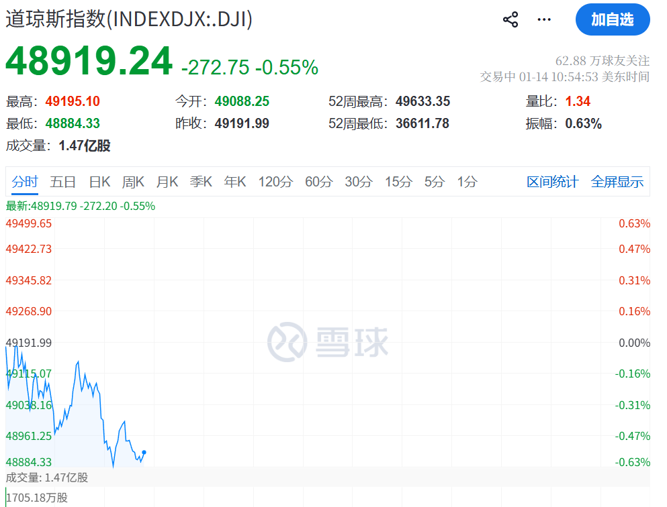Screen dimensions: 667x507
Task: Choose the 60分 interval
Action: 318,181
